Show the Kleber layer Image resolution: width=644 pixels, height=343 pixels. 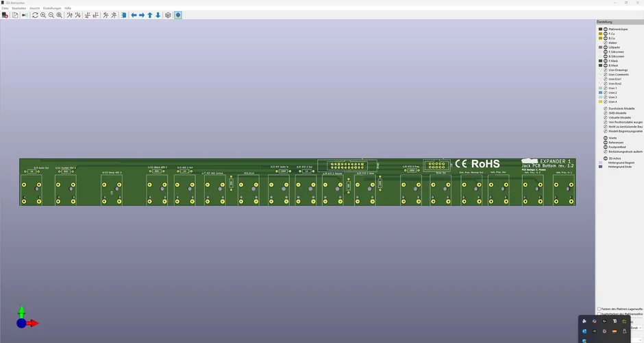[x=606, y=43]
